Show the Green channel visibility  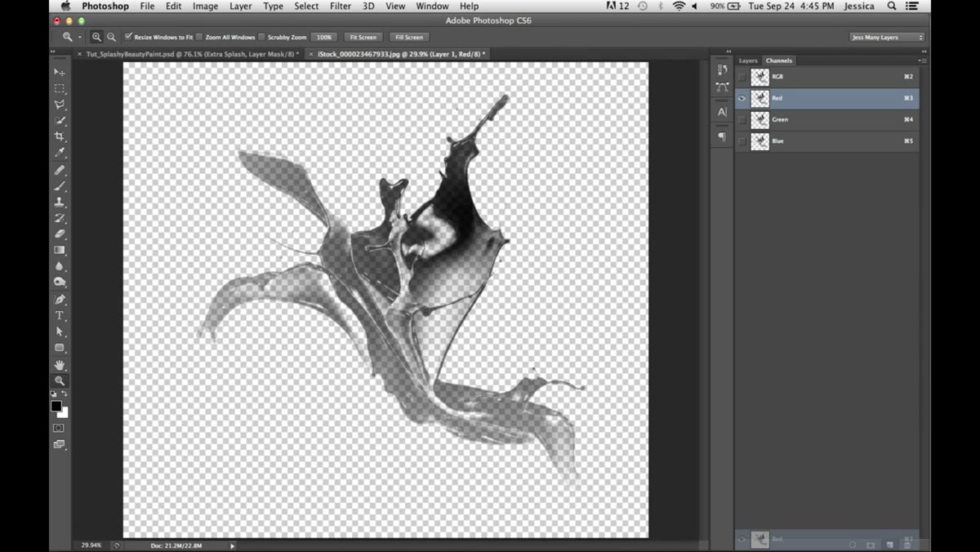click(x=742, y=120)
